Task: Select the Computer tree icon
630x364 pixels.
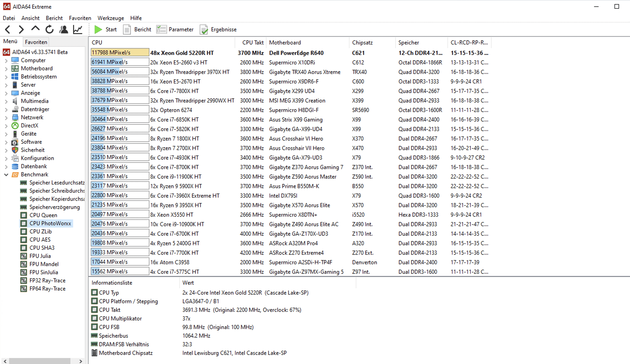Action: [x=15, y=60]
